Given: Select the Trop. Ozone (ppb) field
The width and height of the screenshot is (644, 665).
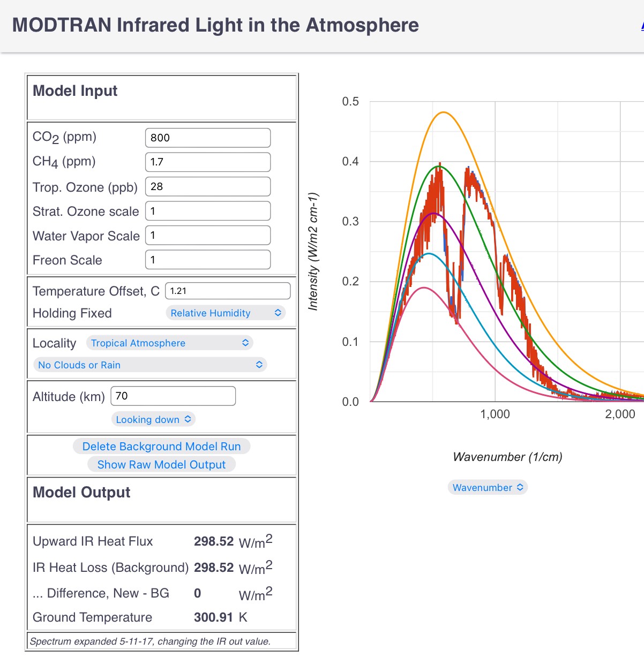Looking at the screenshot, I should point(207,186).
